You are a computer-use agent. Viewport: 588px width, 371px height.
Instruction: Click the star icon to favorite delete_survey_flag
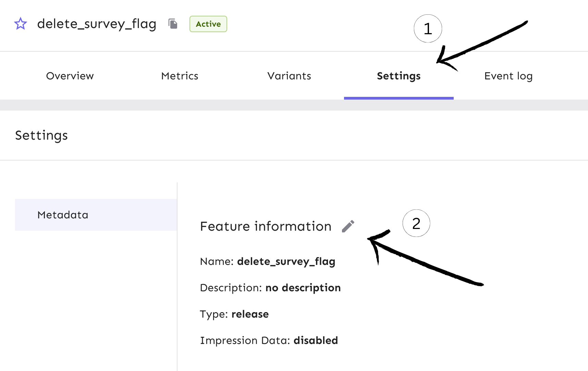pos(21,24)
